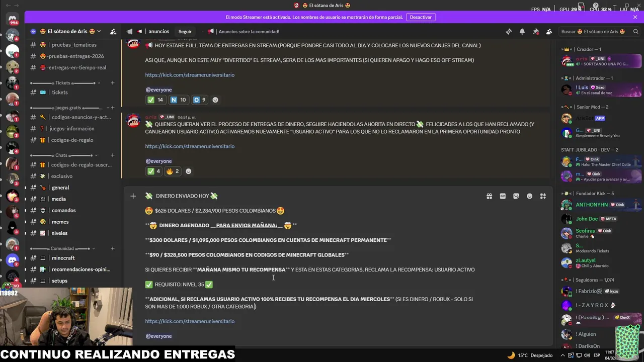Deactivate Streamer mode via Desactivar button

[x=421, y=17]
